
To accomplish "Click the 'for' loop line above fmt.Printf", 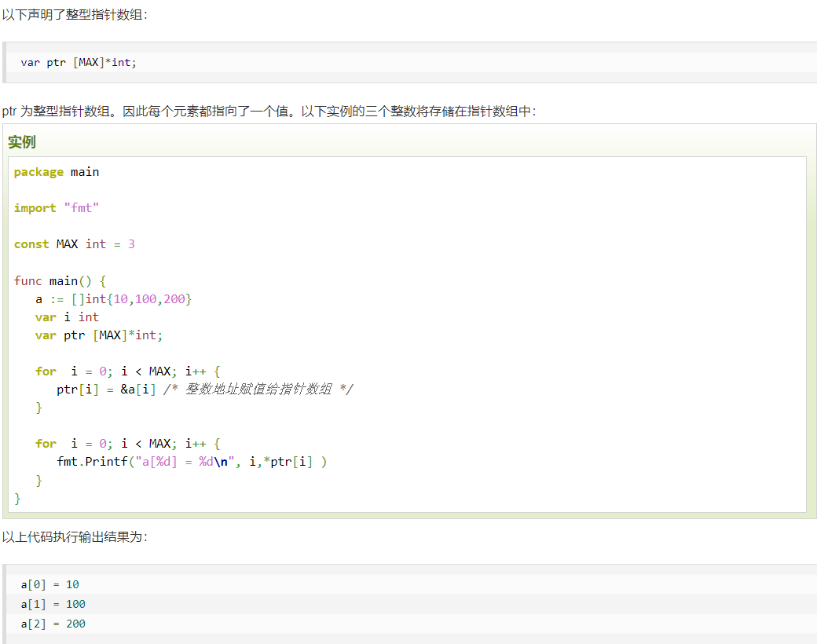I will 127,444.
